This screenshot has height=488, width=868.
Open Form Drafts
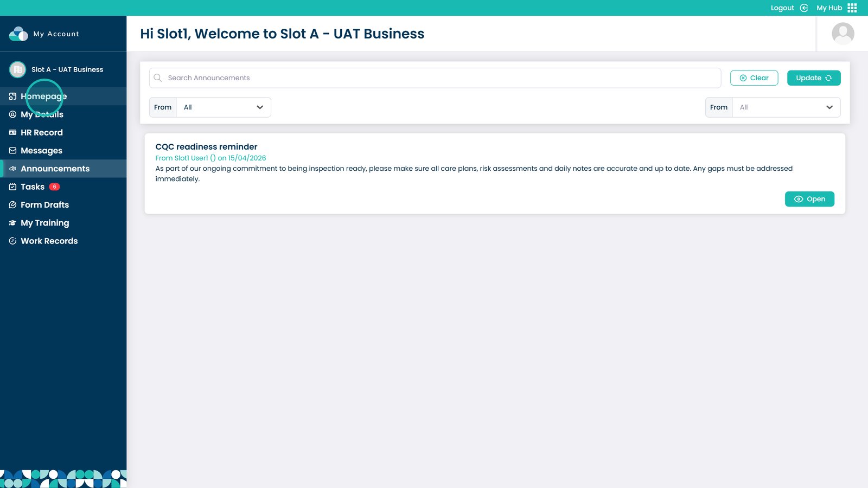[x=63, y=205]
